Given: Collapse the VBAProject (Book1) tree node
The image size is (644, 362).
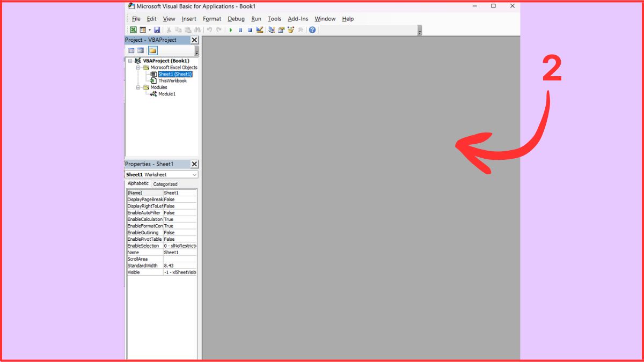Looking at the screenshot, I should coord(130,61).
